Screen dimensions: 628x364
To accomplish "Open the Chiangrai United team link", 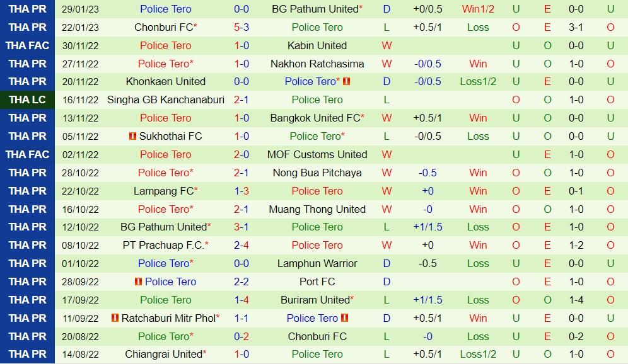I will tap(163, 354).
